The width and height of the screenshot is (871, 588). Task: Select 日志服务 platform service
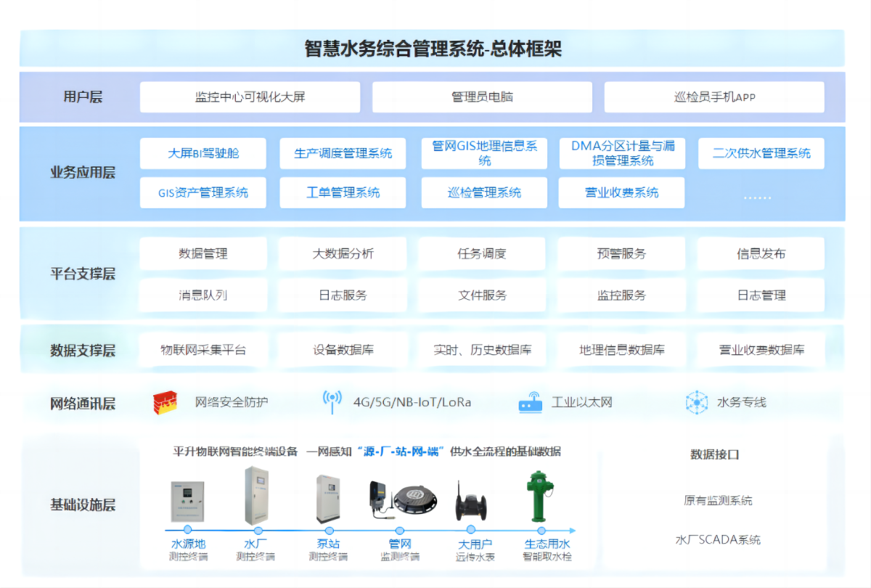[x=343, y=295]
